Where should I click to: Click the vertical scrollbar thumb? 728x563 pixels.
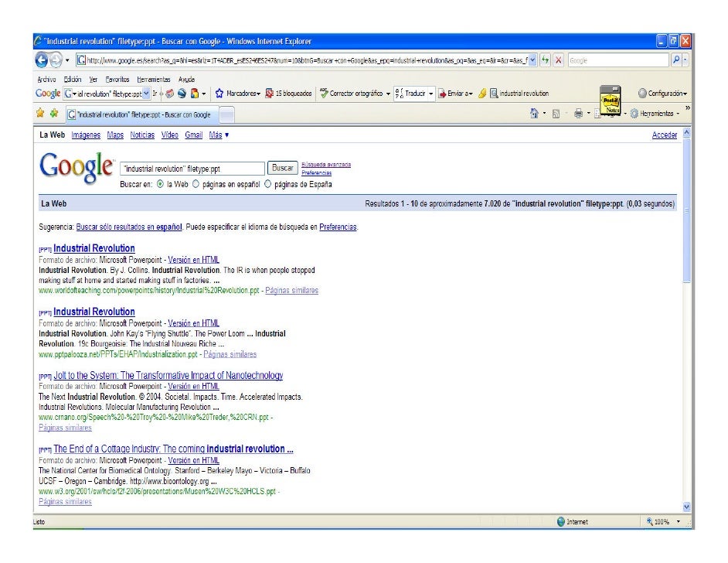(x=687, y=210)
